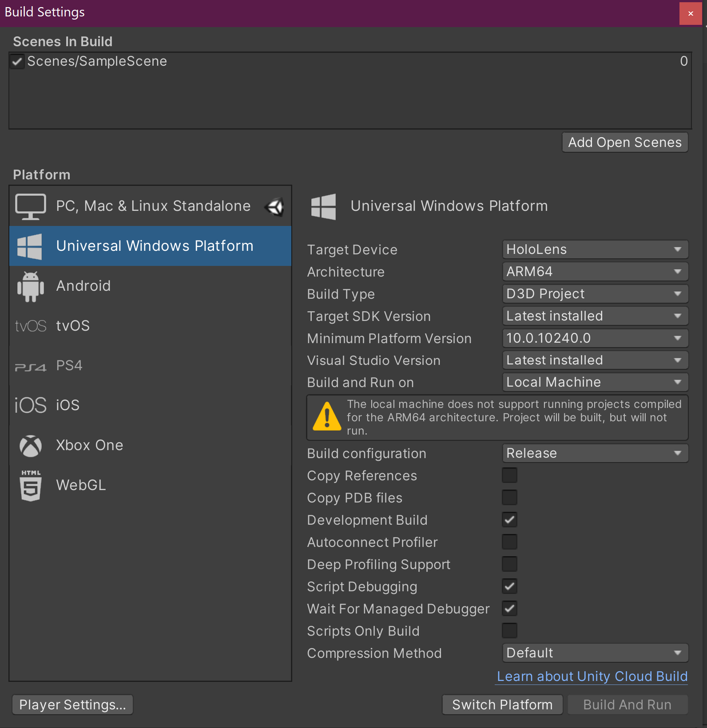Open the Target Device dropdown
The height and width of the screenshot is (728, 707).
click(x=595, y=249)
